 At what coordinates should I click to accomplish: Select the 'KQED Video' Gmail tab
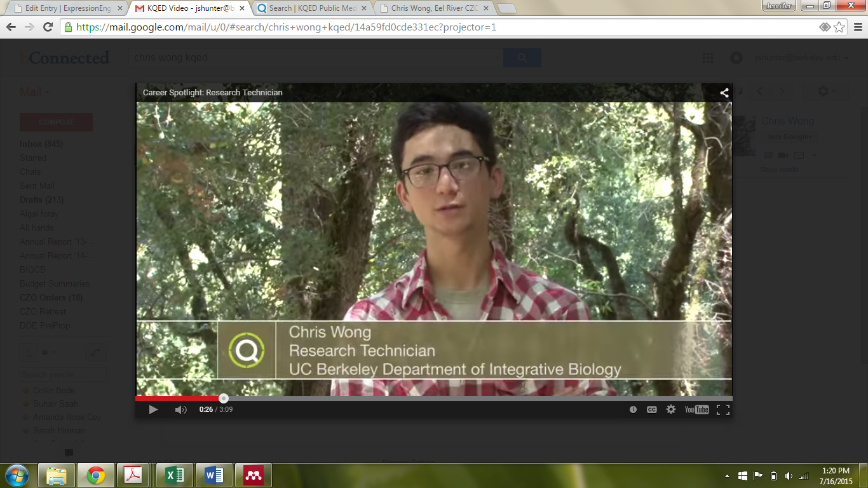point(189,8)
